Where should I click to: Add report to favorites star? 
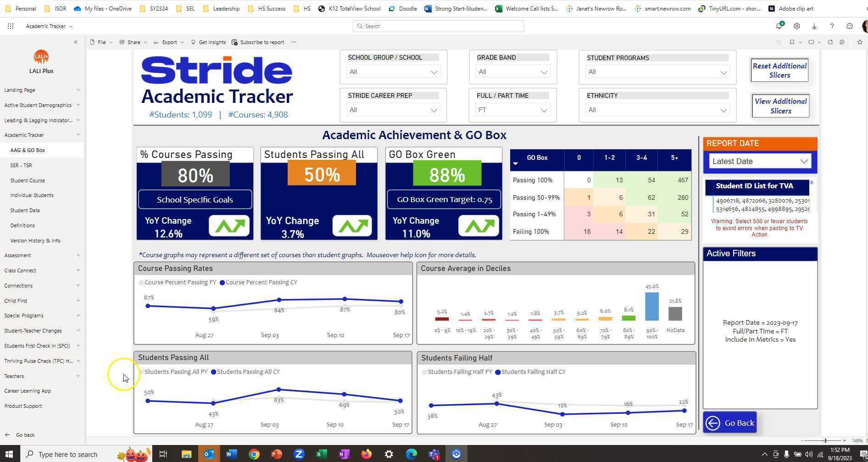(860, 42)
